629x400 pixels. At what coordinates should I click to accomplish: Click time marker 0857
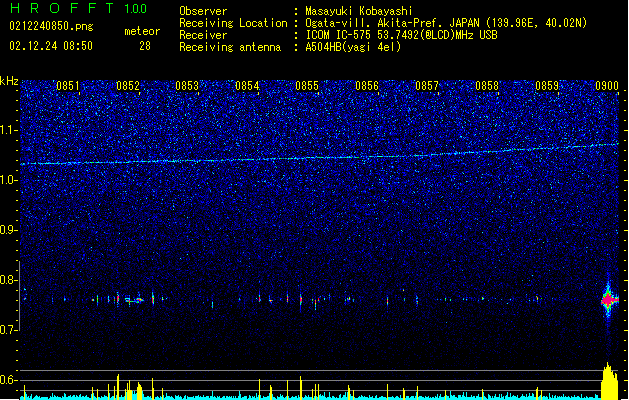[427, 86]
